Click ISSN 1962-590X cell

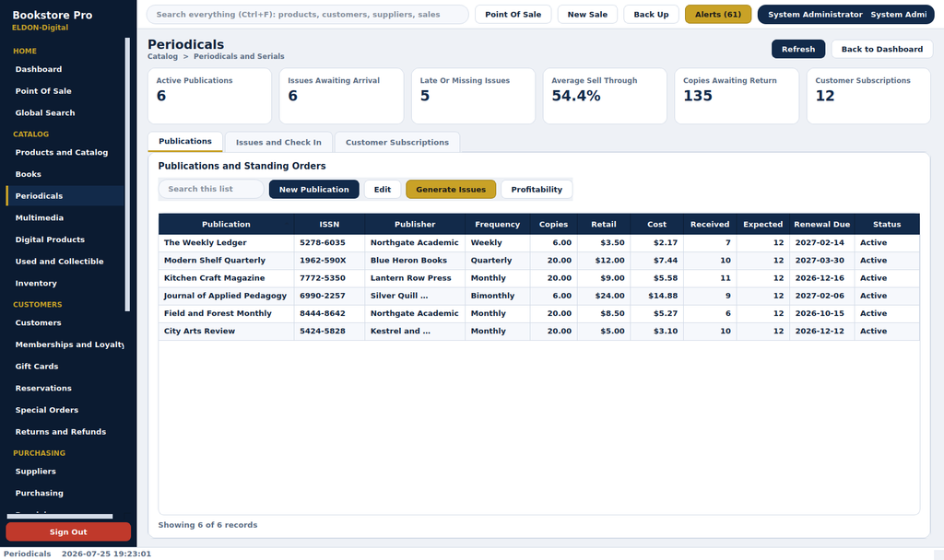coord(329,261)
